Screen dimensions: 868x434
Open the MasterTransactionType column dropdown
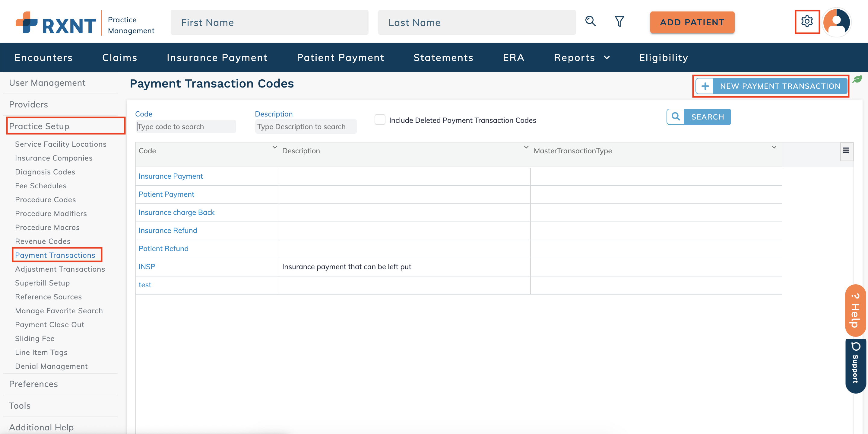coord(774,147)
